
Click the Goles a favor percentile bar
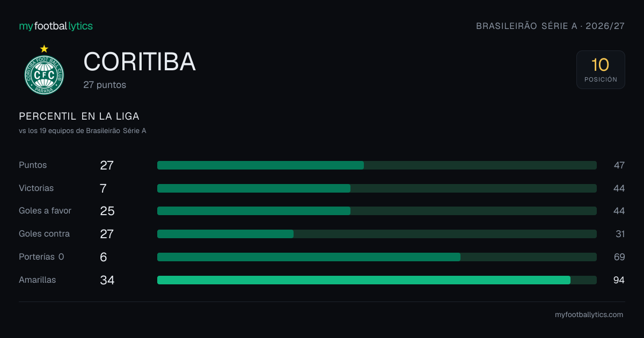click(x=377, y=211)
